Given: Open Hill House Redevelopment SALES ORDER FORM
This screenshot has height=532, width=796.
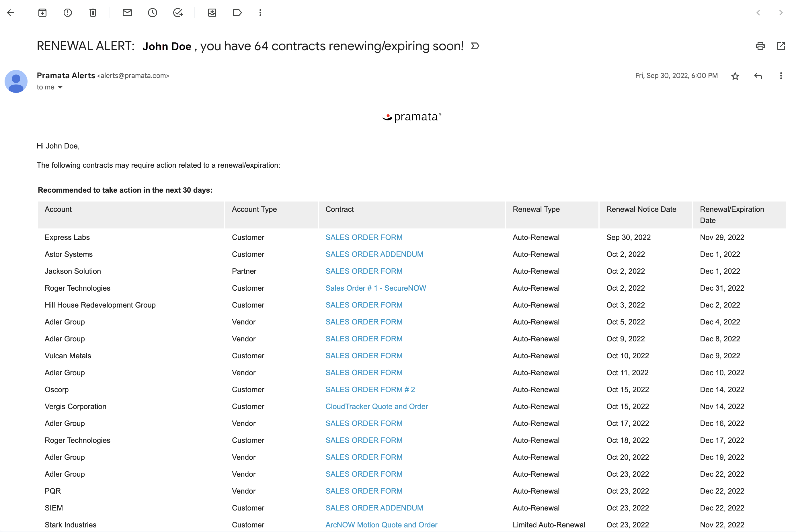Looking at the screenshot, I should point(364,305).
